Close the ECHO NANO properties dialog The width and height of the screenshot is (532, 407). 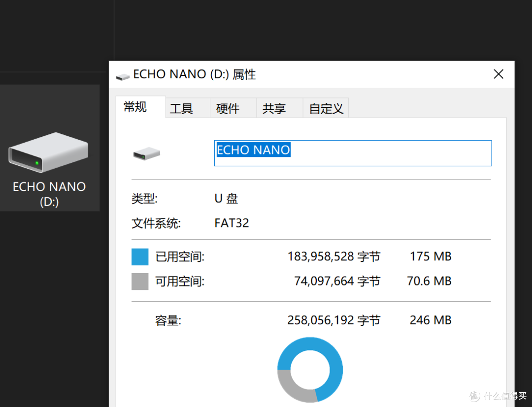[499, 74]
